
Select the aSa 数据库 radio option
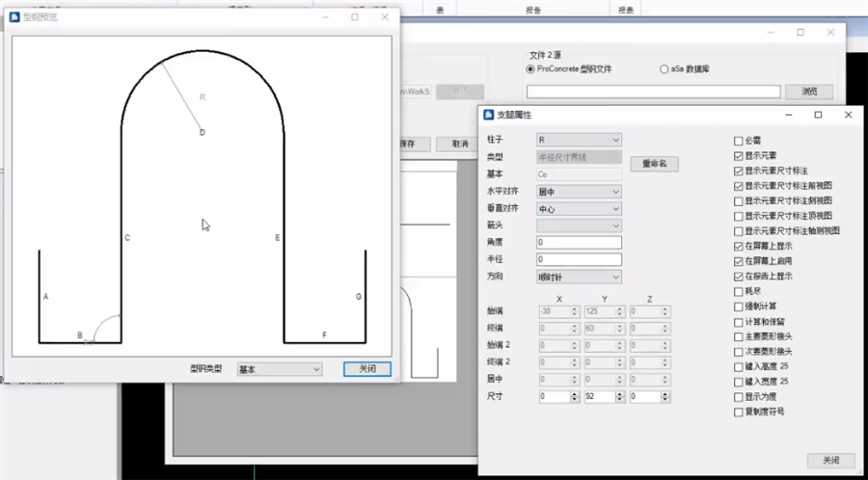click(x=664, y=69)
